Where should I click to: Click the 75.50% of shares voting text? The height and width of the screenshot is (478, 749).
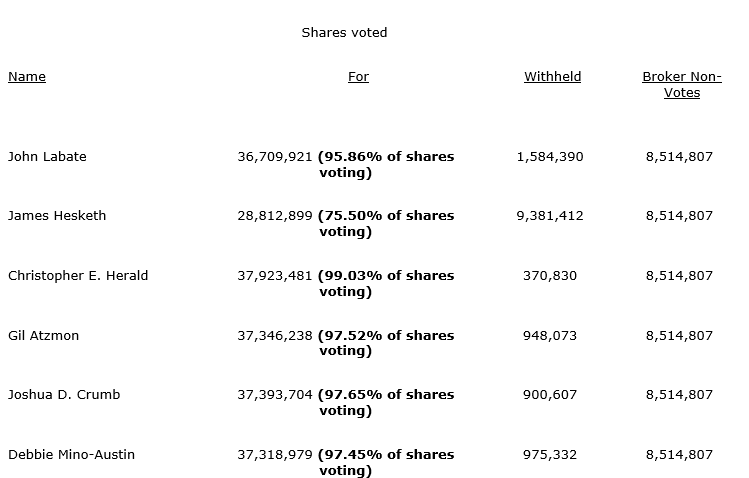click(385, 224)
